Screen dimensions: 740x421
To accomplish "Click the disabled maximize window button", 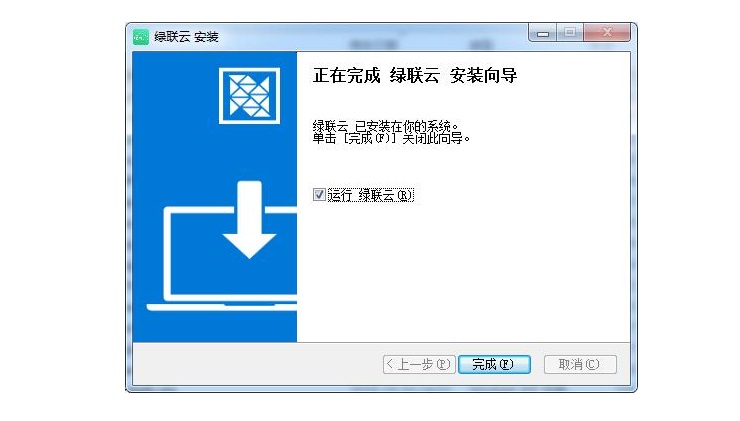I will tap(570, 33).
